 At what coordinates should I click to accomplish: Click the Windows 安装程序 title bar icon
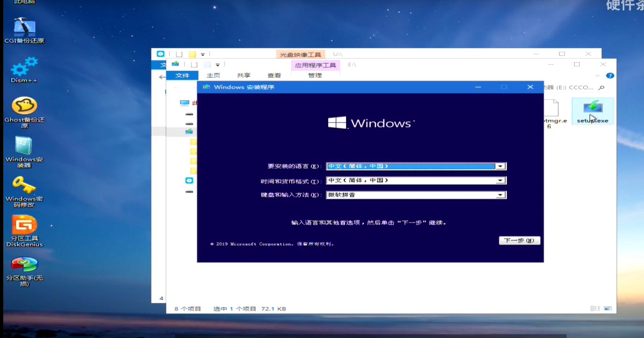click(x=206, y=87)
